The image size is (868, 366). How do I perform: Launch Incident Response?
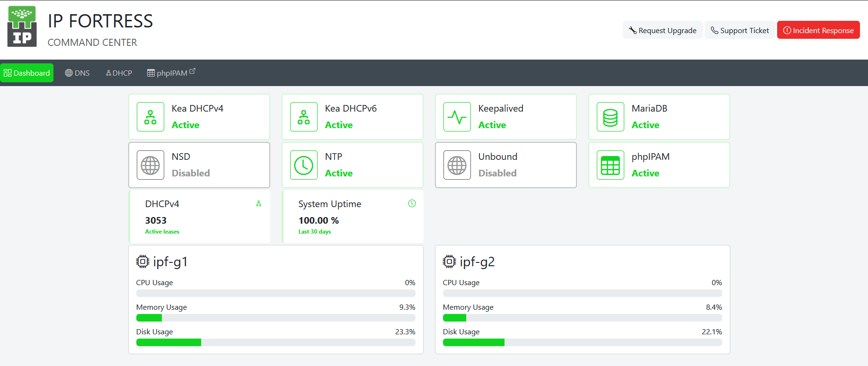(818, 30)
